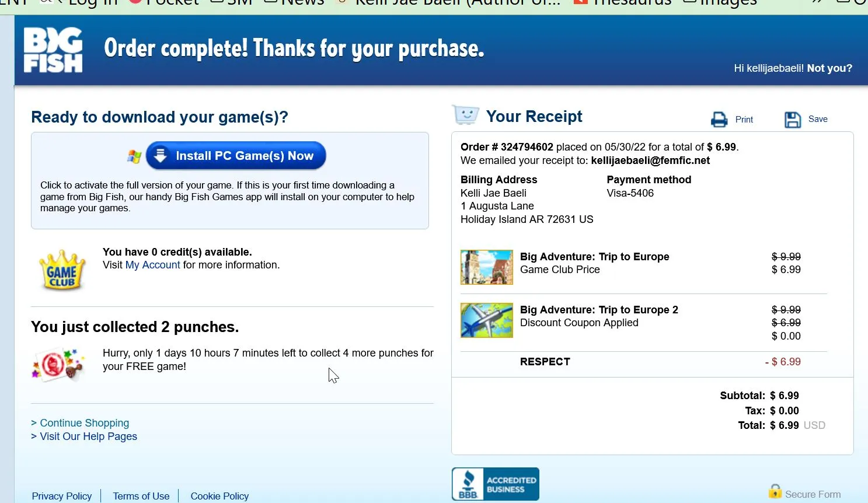View the Terms of Use
The height and width of the screenshot is (503, 868).
pos(141,496)
